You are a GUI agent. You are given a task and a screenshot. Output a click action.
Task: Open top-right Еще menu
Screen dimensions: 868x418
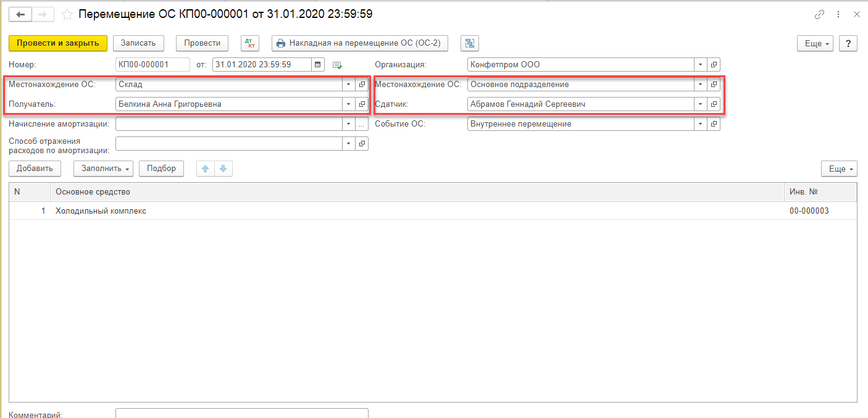(816, 43)
